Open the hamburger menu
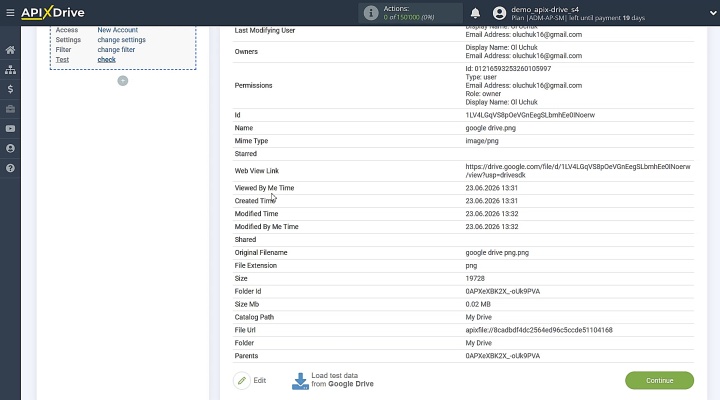Image resolution: width=720 pixels, height=400 pixels. [10, 13]
